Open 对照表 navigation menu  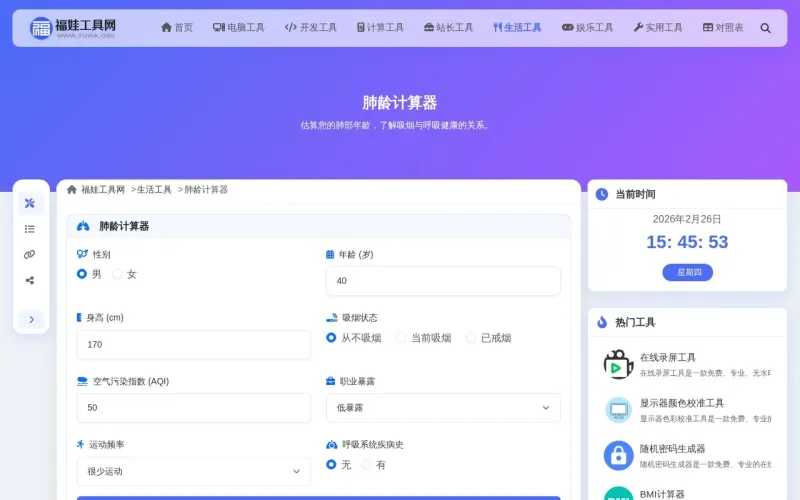[x=723, y=28]
